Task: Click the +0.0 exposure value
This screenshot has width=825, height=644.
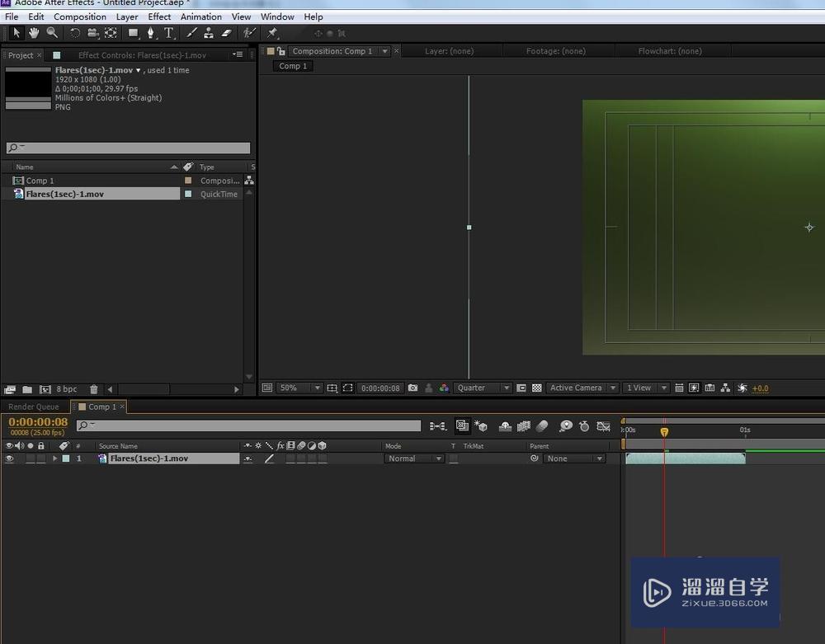Action: tap(761, 388)
